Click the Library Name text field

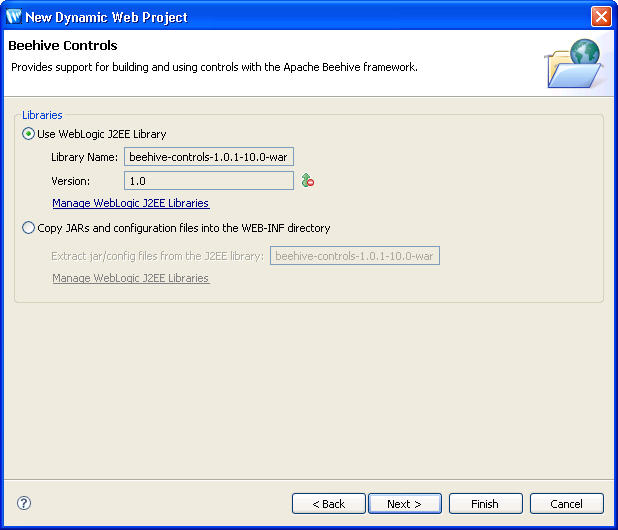pos(209,157)
